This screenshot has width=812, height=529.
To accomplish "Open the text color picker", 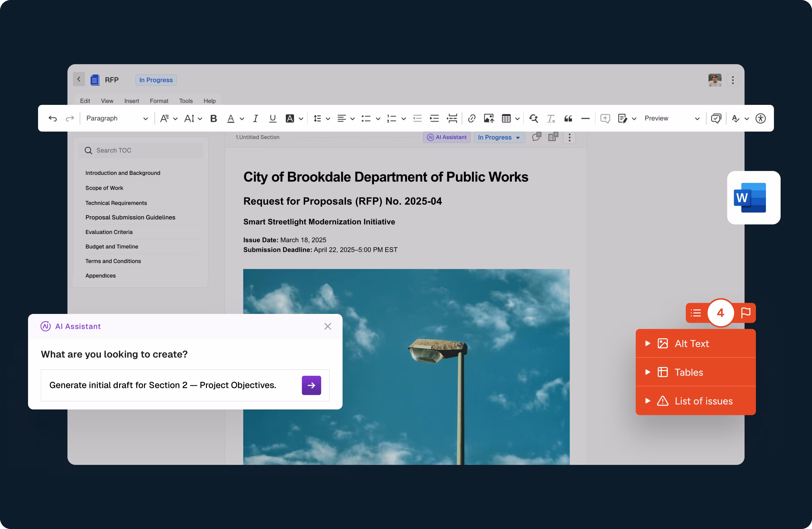I will point(231,118).
